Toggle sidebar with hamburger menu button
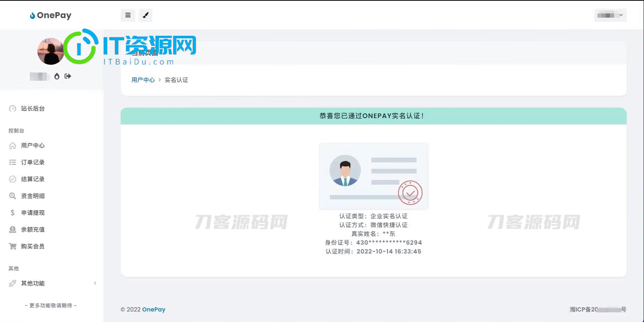644x322 pixels. (x=128, y=15)
